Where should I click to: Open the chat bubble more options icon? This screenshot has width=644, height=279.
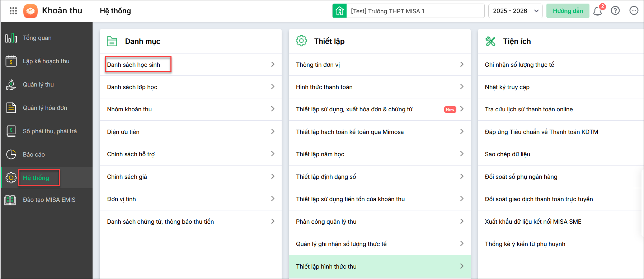pyautogui.click(x=634, y=11)
